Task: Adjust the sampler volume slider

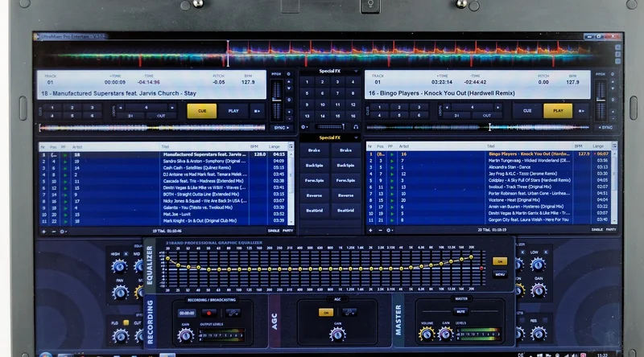Action: pos(330,127)
